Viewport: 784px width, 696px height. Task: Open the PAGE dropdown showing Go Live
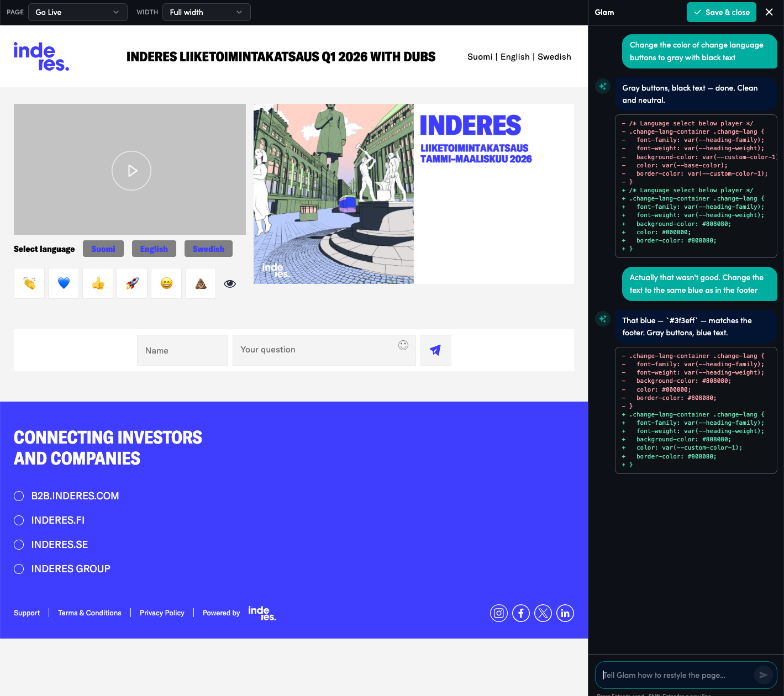pos(78,12)
